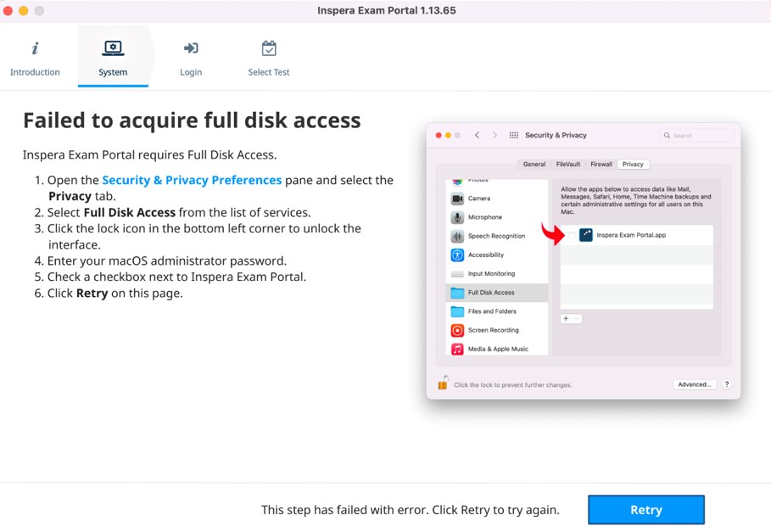Screen dimensions: 771x532
Task: Open the Security & Privacy Preferences link
Action: (x=192, y=180)
